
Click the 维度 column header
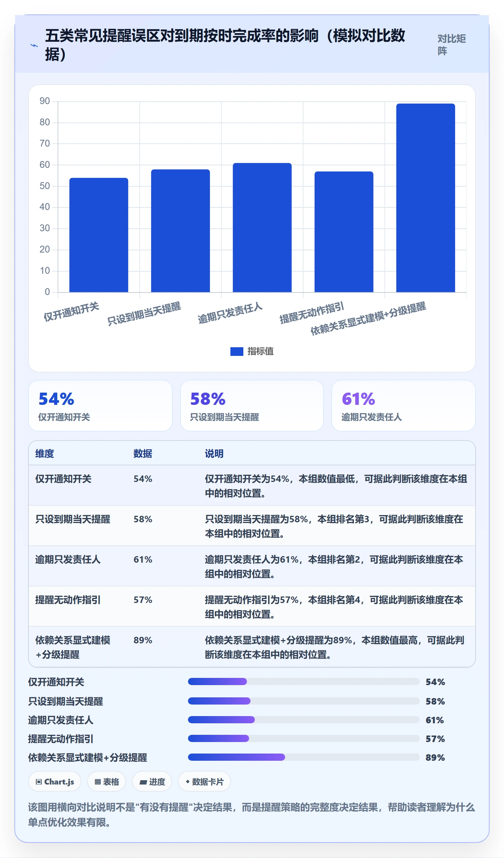click(45, 453)
